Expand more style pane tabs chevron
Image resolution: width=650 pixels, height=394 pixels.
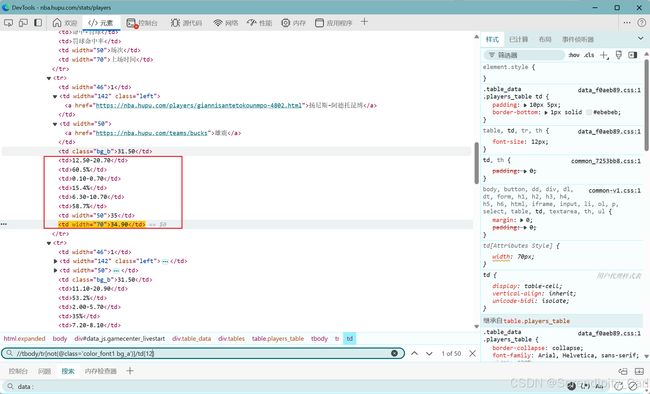click(x=640, y=39)
